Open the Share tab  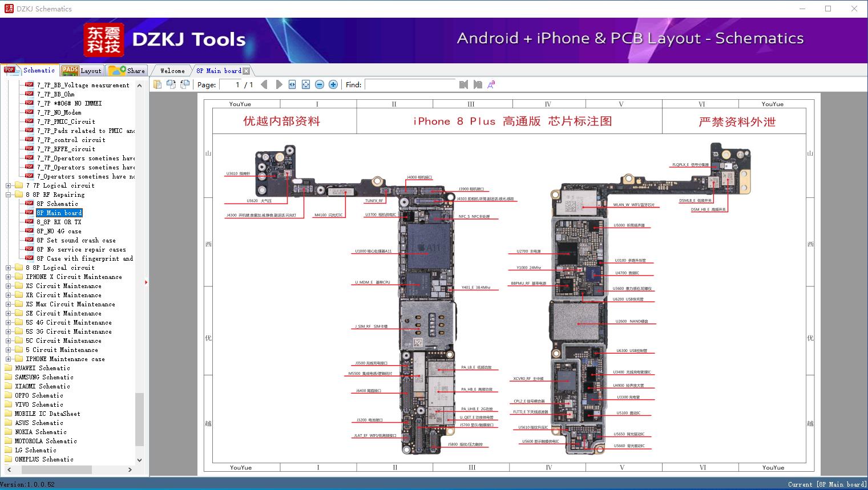(127, 71)
